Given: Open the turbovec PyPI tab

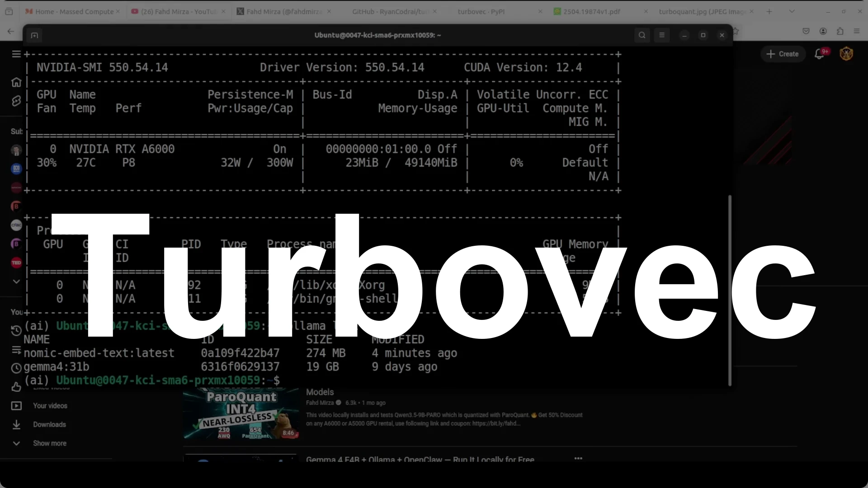Looking at the screenshot, I should tap(481, 11).
